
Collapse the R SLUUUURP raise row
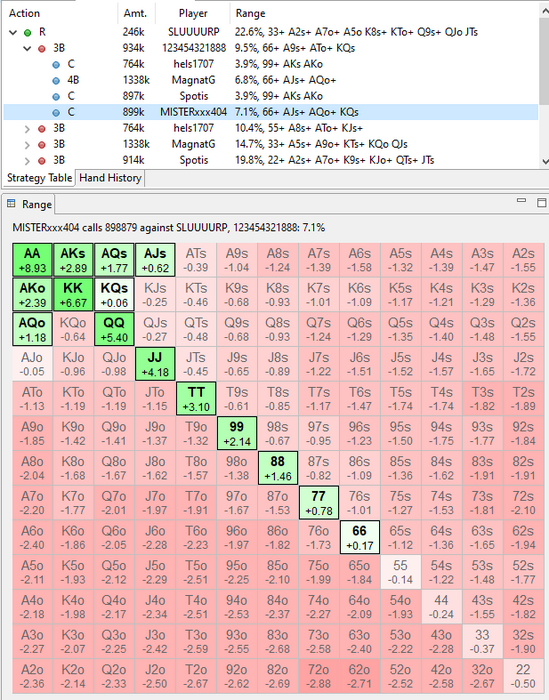[13, 32]
